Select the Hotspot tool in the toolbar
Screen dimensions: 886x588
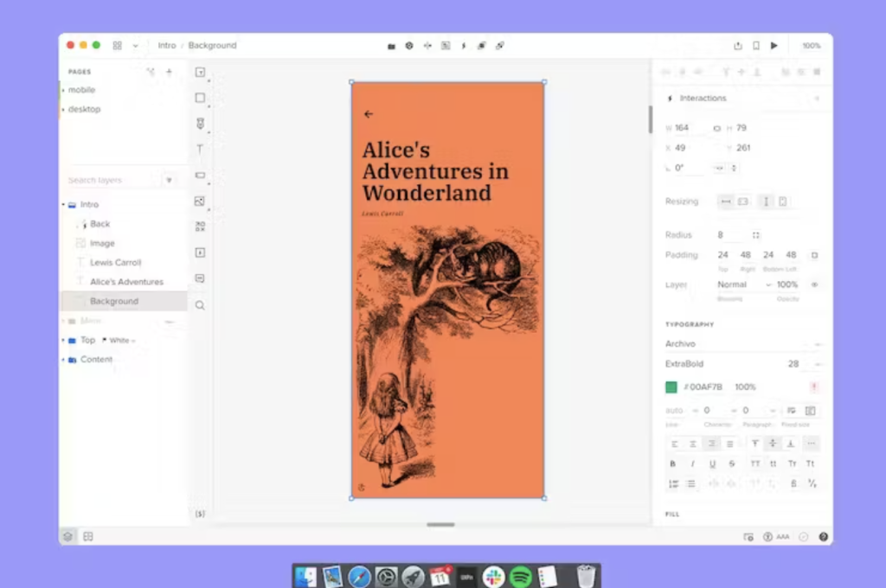pos(200,252)
